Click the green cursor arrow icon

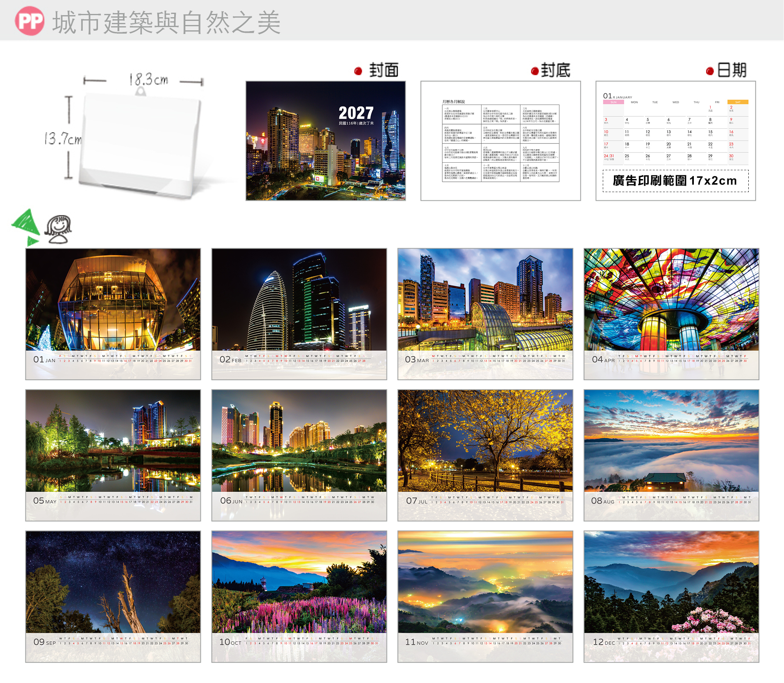tap(25, 227)
